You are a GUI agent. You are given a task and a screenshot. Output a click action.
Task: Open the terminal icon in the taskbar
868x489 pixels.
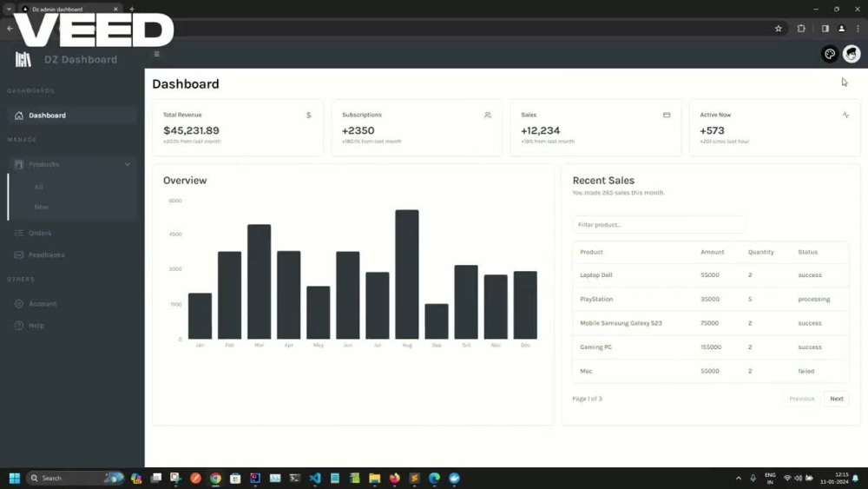[x=295, y=478]
